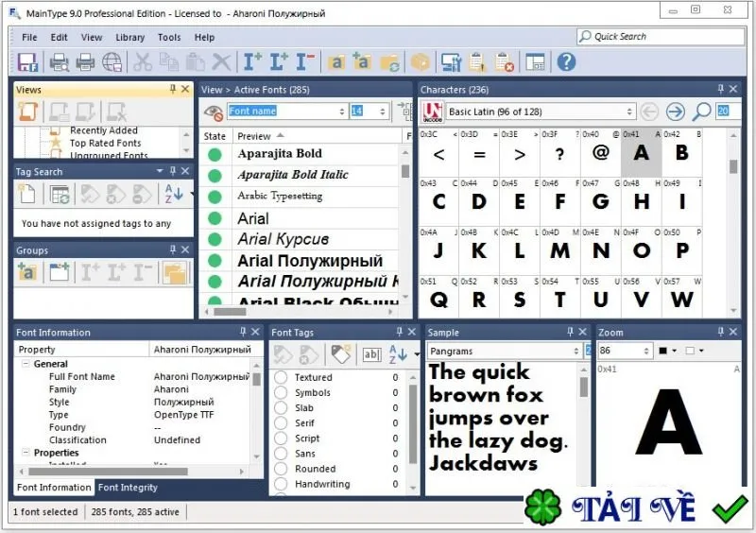Click the Paste icon in the toolbar
This screenshot has width=756, height=533.
[x=196, y=62]
